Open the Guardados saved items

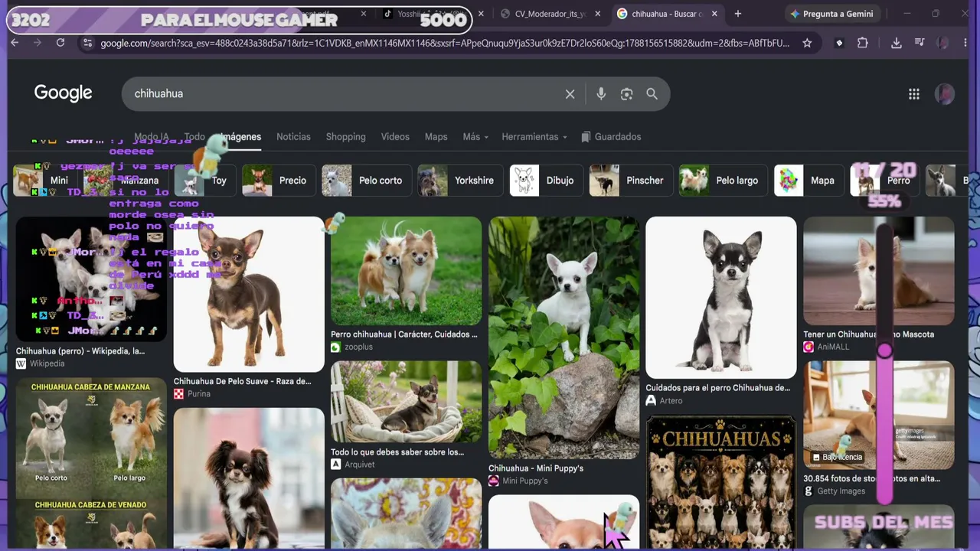(x=611, y=137)
